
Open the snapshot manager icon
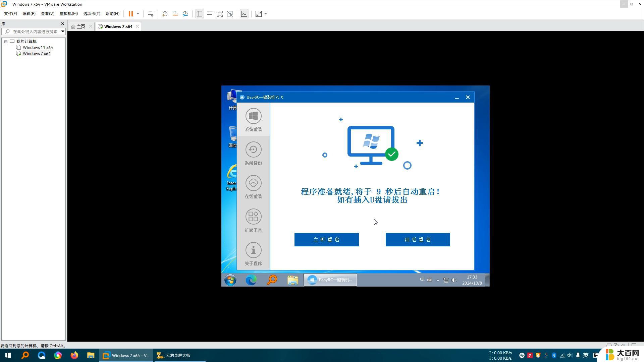pos(185,14)
